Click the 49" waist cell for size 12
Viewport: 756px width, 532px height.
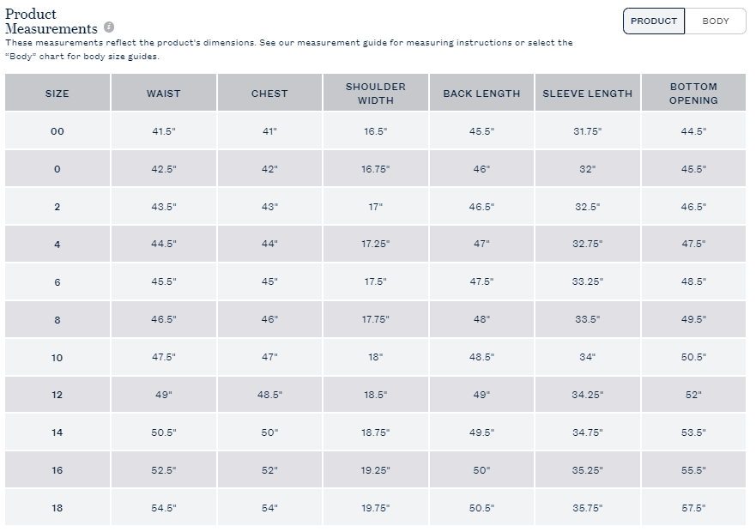coord(163,395)
